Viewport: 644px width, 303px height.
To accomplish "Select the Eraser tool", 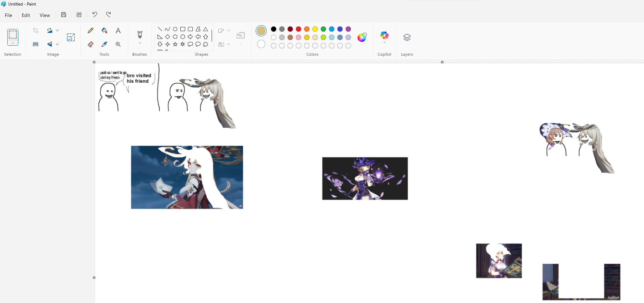I will pos(91,44).
